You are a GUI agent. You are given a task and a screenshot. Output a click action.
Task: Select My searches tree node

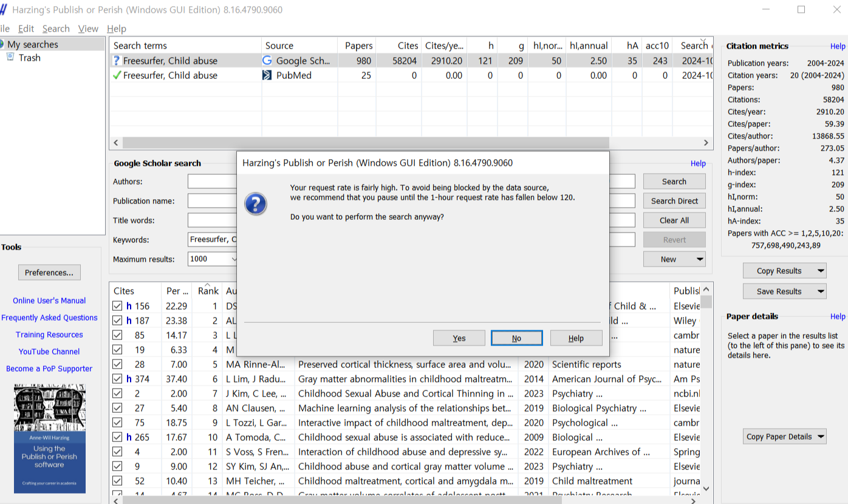click(x=33, y=44)
